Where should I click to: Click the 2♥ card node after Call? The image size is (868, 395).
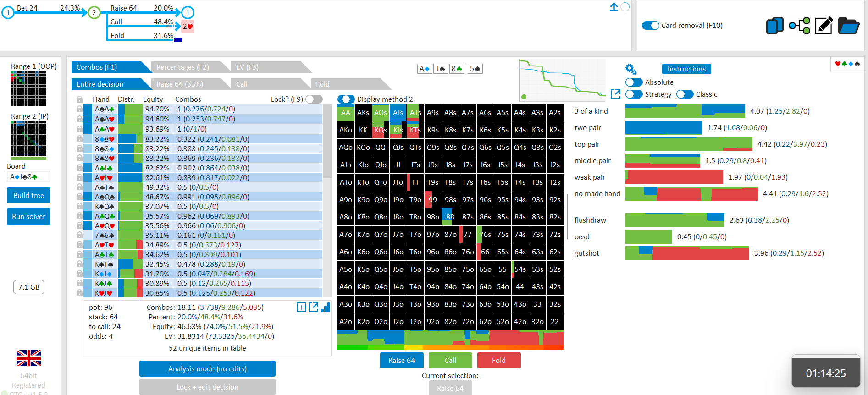(188, 26)
